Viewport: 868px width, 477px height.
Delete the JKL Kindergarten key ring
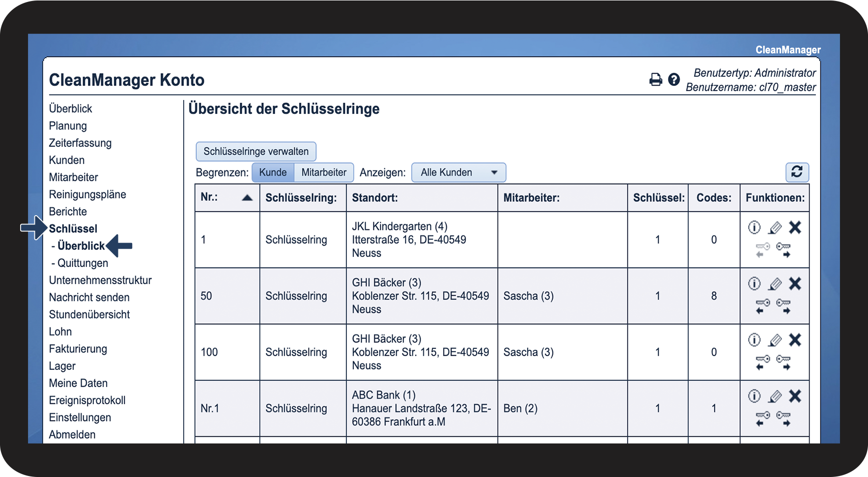[795, 227]
